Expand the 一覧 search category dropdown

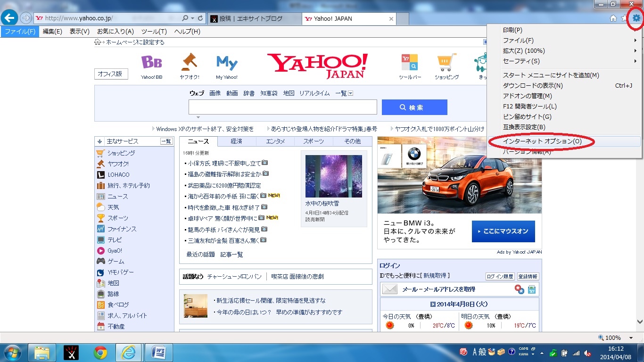[351, 93]
